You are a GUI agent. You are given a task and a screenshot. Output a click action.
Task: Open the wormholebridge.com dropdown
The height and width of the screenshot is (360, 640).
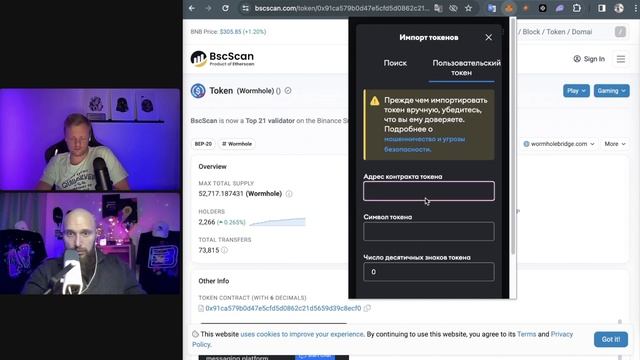click(559, 144)
